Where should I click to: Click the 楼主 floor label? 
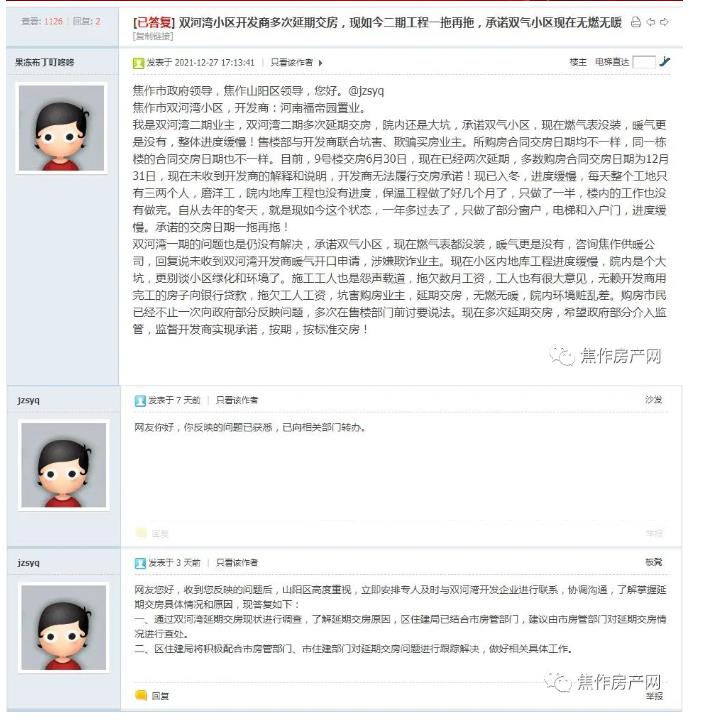tap(578, 62)
